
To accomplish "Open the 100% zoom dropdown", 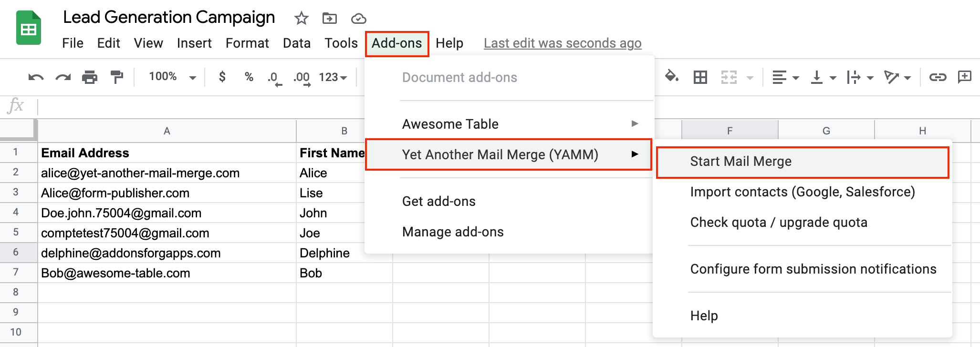I will click(x=172, y=77).
